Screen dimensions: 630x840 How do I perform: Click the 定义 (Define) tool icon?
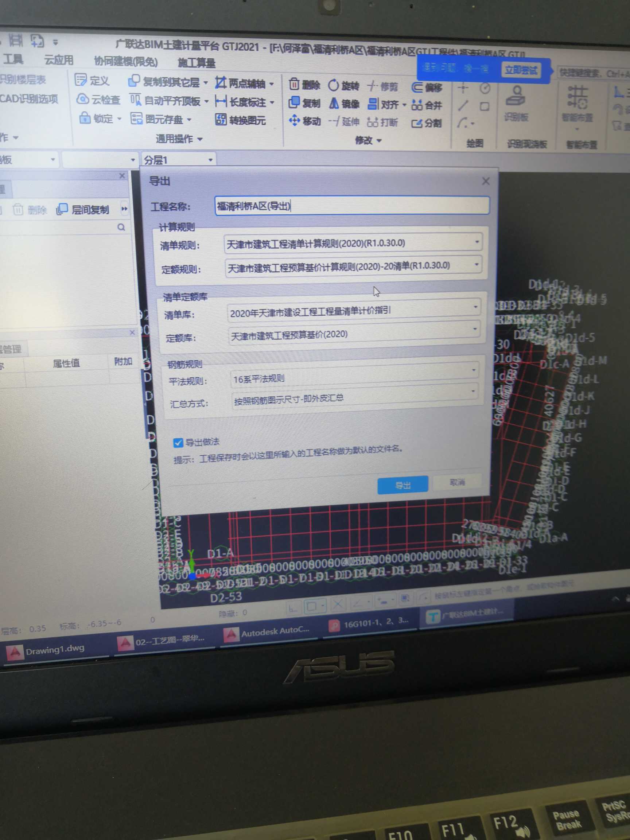(x=81, y=80)
